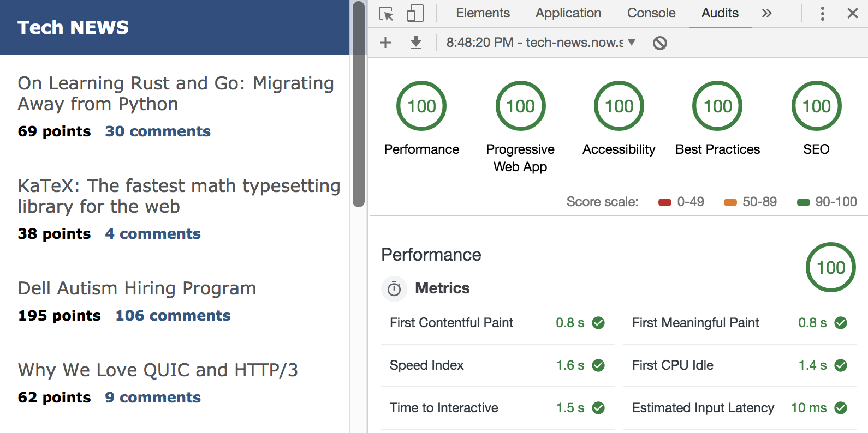Image resolution: width=868 pixels, height=433 pixels.
Task: Open the 30 comments link
Action: tap(158, 131)
